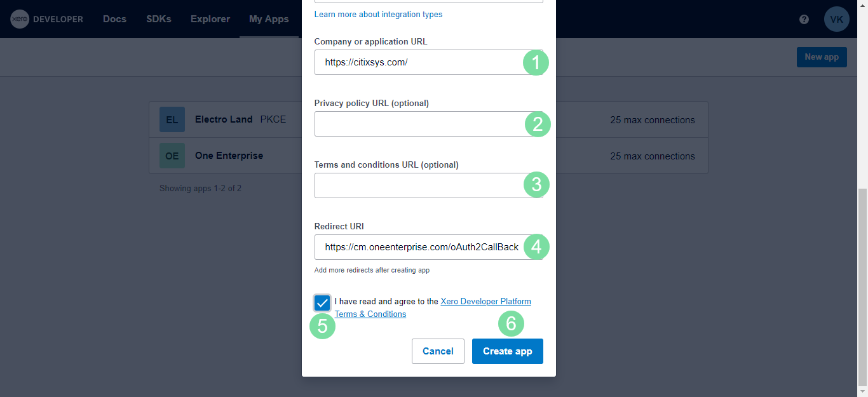The height and width of the screenshot is (397, 868).
Task: Uncheck the terms agreement checkbox
Action: (322, 302)
